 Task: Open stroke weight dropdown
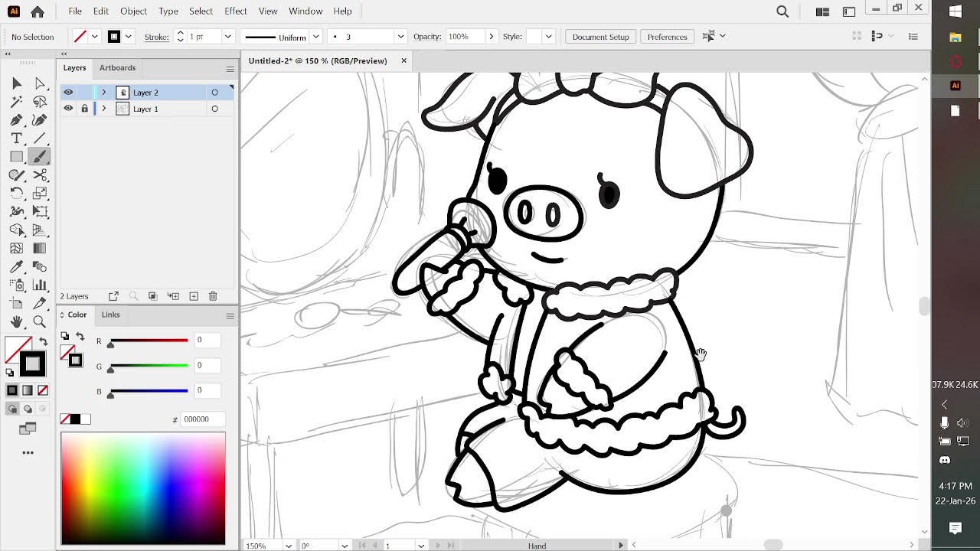pos(227,37)
